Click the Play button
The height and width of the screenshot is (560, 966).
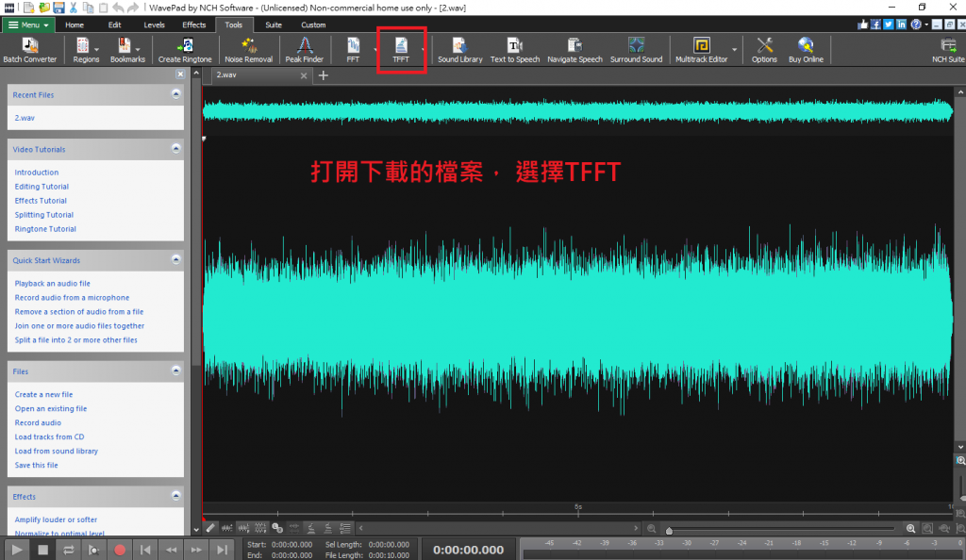pyautogui.click(x=17, y=550)
